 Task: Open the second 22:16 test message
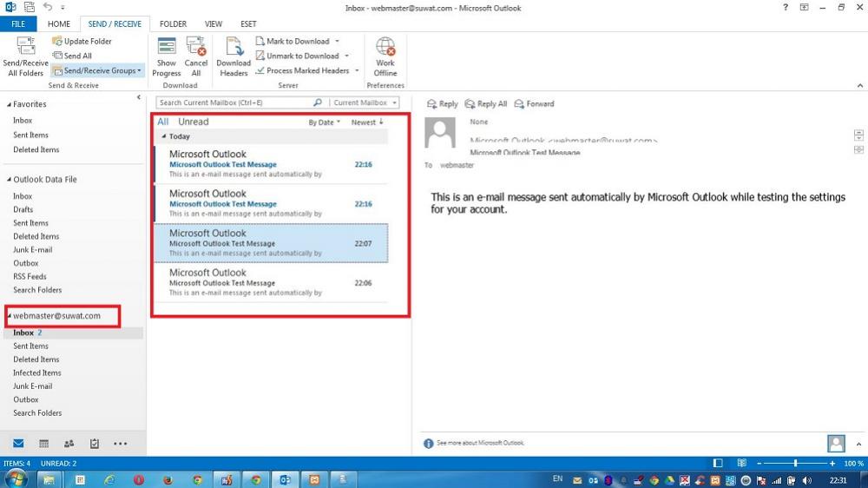[x=271, y=202]
